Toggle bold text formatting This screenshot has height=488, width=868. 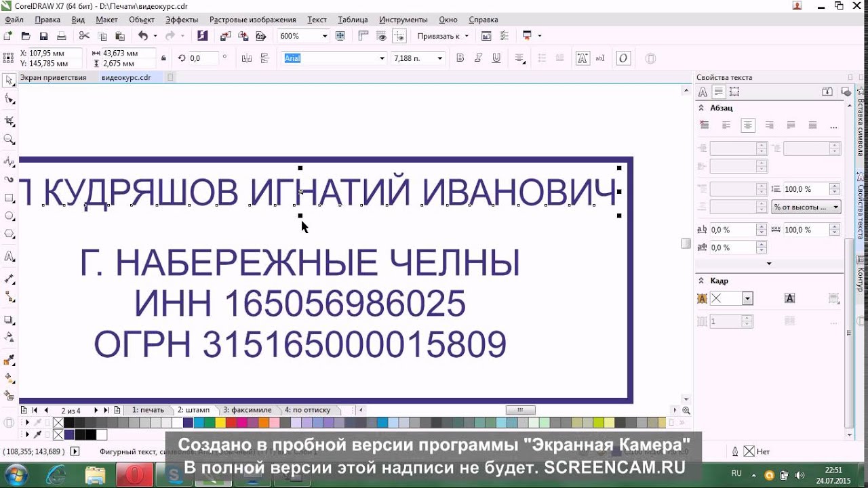pos(460,58)
